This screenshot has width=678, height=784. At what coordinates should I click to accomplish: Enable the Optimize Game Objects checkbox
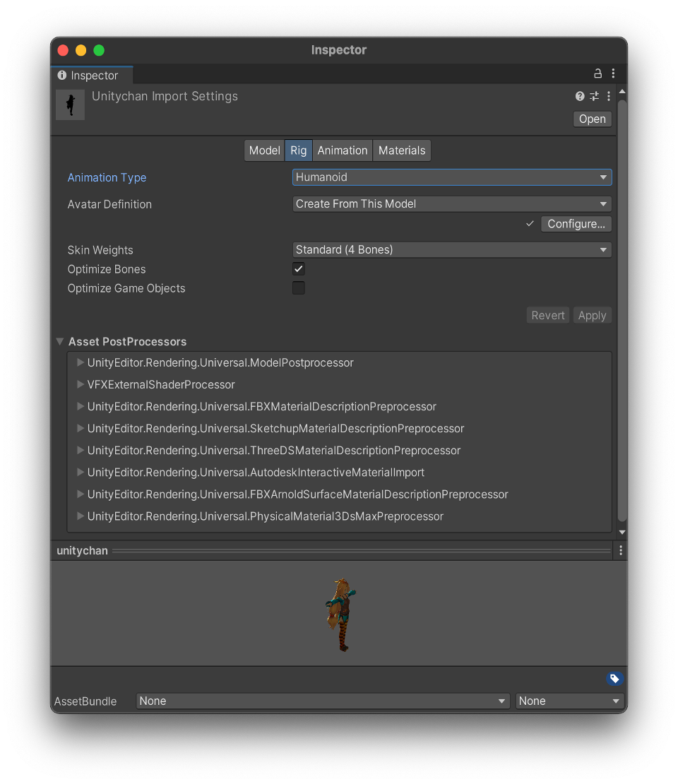coord(299,288)
